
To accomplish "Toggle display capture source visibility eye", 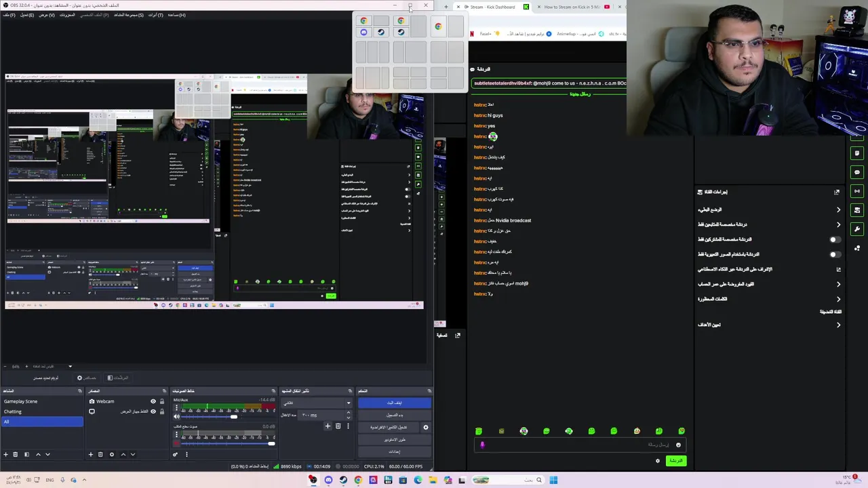I will (153, 411).
